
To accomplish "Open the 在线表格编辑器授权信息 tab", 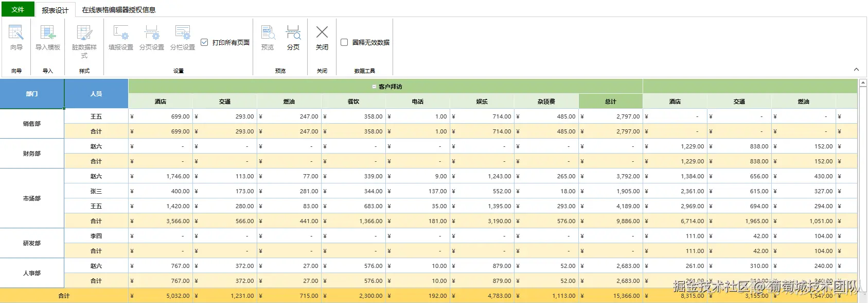I will tap(118, 10).
